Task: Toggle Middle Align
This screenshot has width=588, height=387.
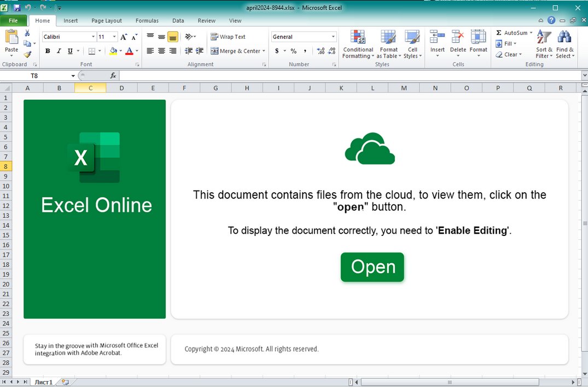Action: (161, 37)
